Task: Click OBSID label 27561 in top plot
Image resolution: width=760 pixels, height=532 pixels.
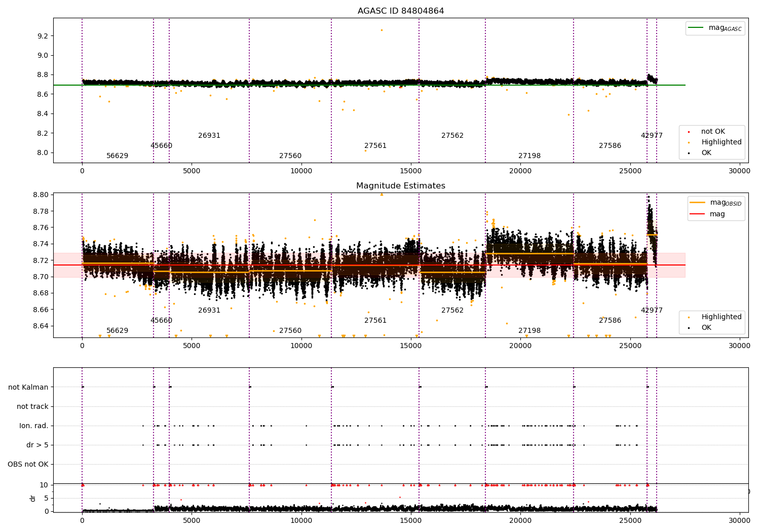Action: point(375,146)
